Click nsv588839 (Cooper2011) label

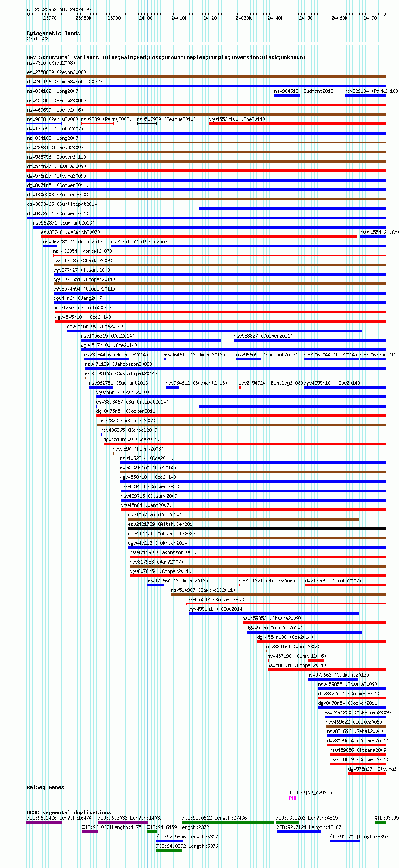click(x=359, y=759)
